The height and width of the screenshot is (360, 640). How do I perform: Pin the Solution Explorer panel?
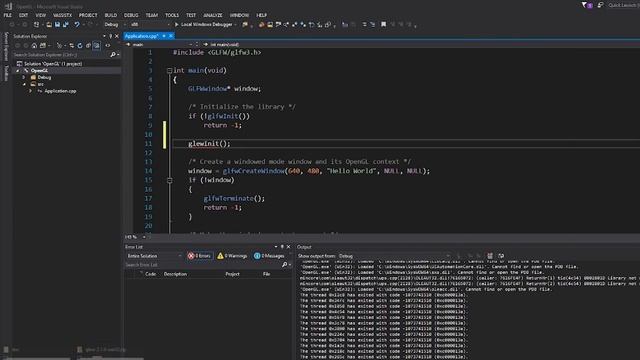pyautogui.click(x=111, y=36)
